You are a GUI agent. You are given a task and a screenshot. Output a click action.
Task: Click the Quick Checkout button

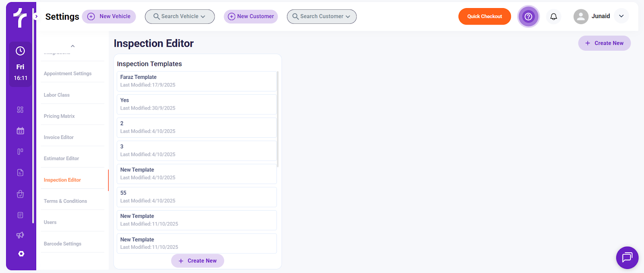pos(484,17)
